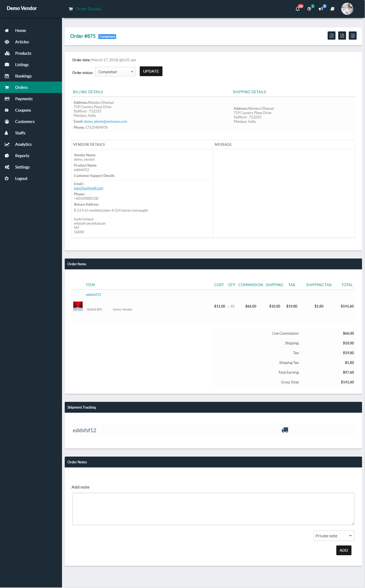Viewport: 365px width, 588px height.
Task: Click the phone number 17133404978
Action: point(96,128)
